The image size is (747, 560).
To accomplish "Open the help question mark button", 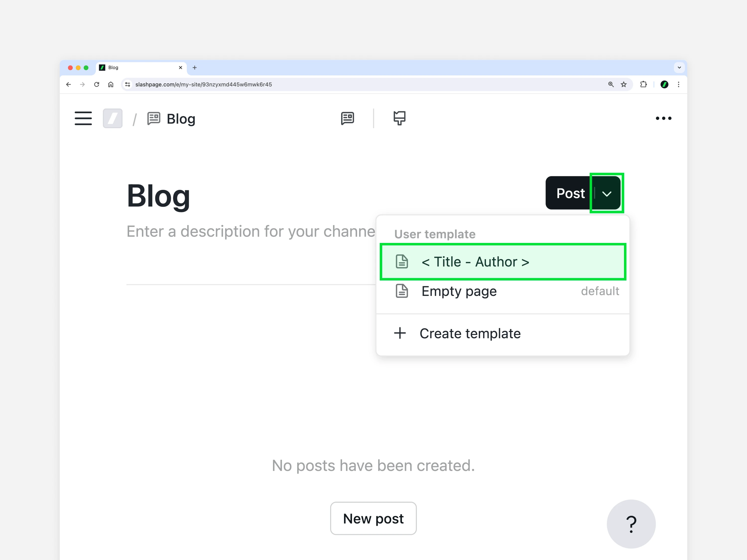I will click(x=631, y=524).
